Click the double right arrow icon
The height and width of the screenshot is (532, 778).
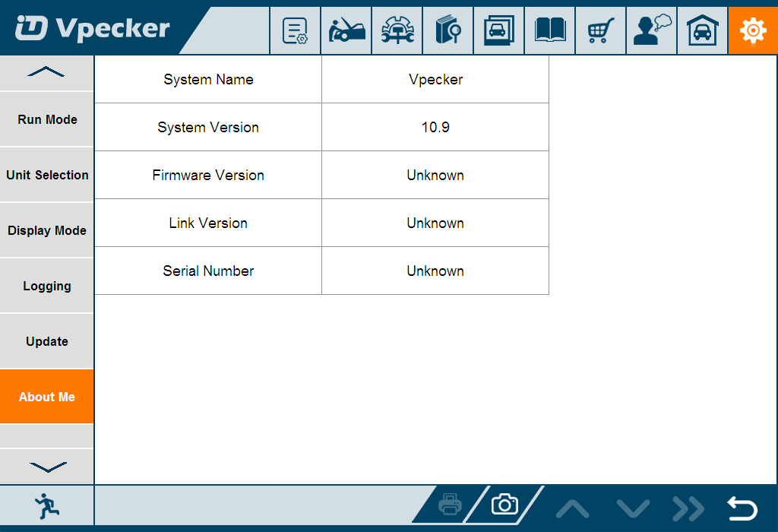coord(688,508)
